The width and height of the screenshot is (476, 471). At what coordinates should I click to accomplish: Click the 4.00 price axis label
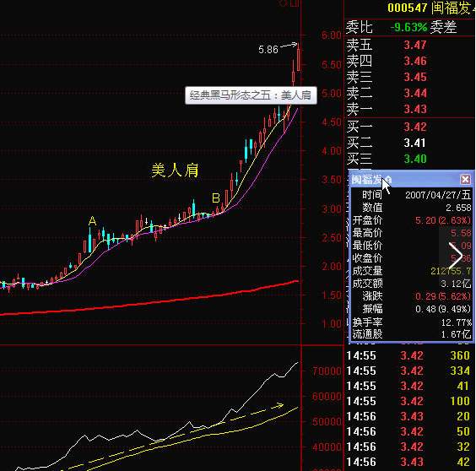pyautogui.click(x=331, y=151)
